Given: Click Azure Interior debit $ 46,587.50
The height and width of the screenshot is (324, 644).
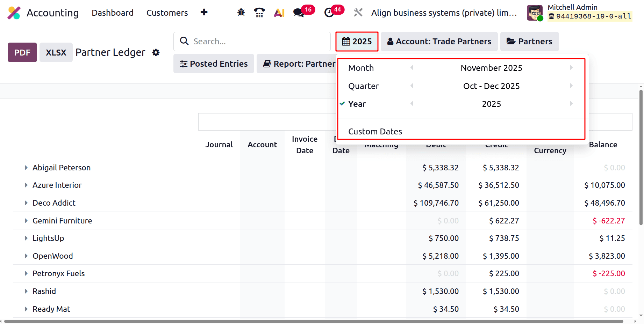Looking at the screenshot, I should (438, 185).
